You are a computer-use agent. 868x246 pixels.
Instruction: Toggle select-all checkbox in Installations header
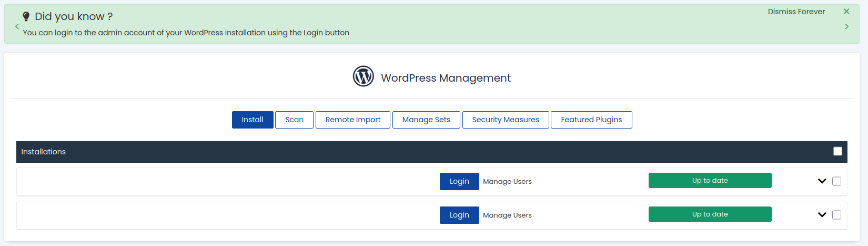(837, 151)
